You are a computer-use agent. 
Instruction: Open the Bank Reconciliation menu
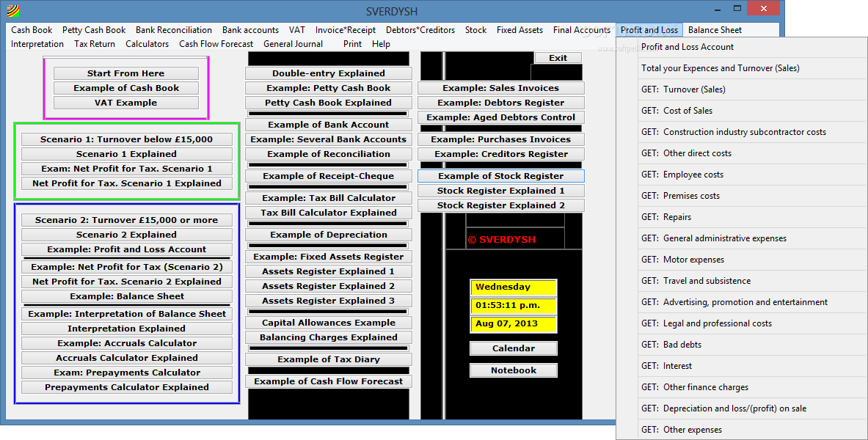pyautogui.click(x=174, y=30)
